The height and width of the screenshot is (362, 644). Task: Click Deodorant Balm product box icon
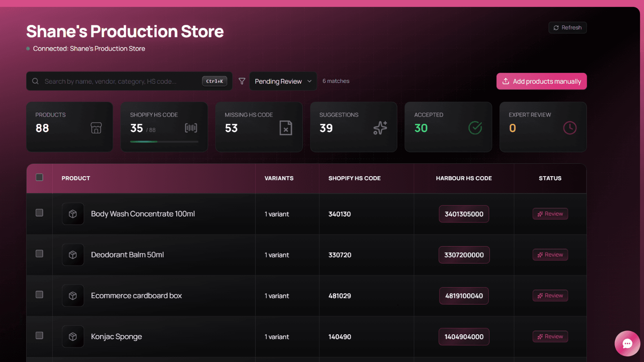pos(73,255)
